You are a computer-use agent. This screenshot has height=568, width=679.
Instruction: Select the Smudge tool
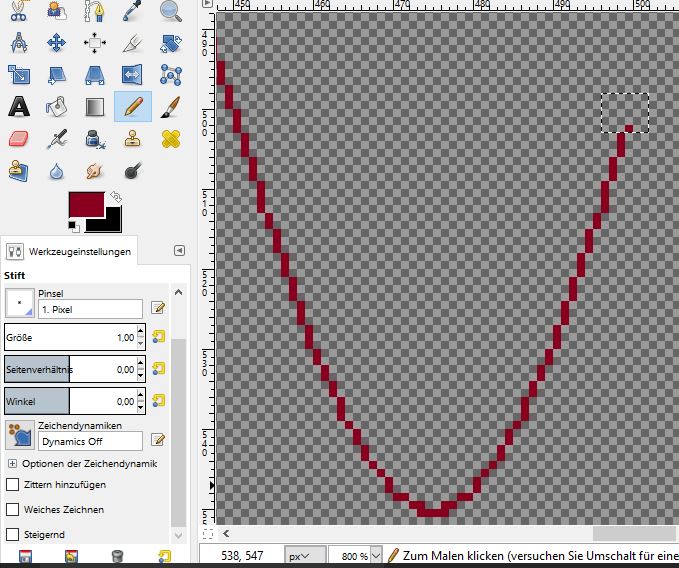pos(95,170)
